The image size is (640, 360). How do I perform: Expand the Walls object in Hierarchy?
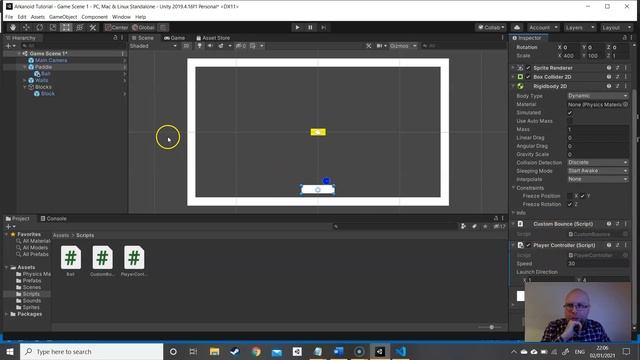coord(25,80)
